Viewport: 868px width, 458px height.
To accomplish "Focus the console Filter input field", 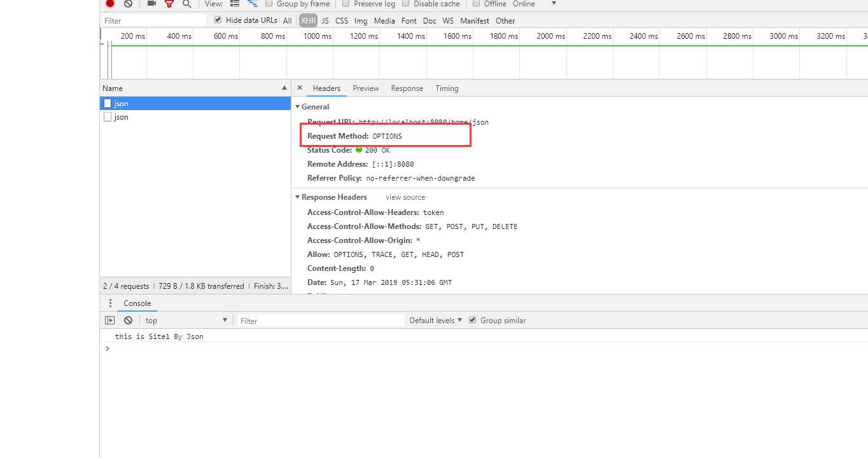I will [x=321, y=321].
